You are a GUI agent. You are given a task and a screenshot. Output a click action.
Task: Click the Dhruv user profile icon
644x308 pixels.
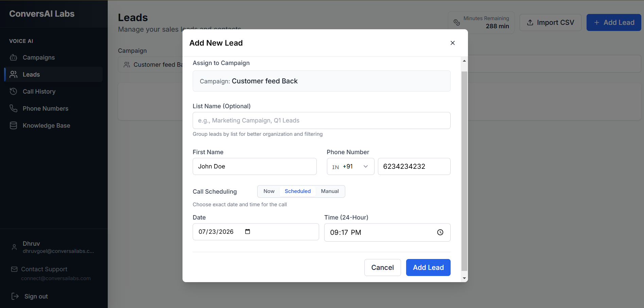click(14, 247)
